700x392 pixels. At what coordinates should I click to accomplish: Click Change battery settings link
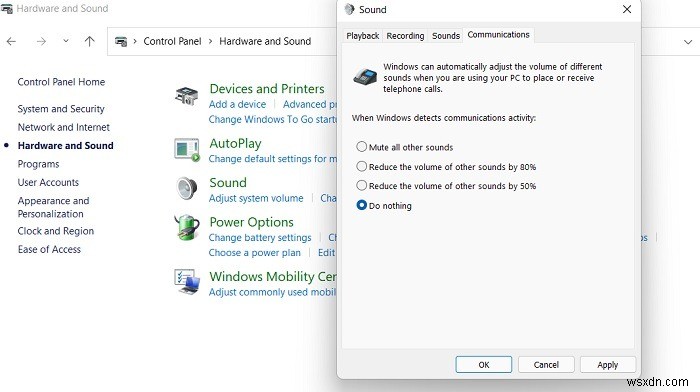(x=260, y=238)
